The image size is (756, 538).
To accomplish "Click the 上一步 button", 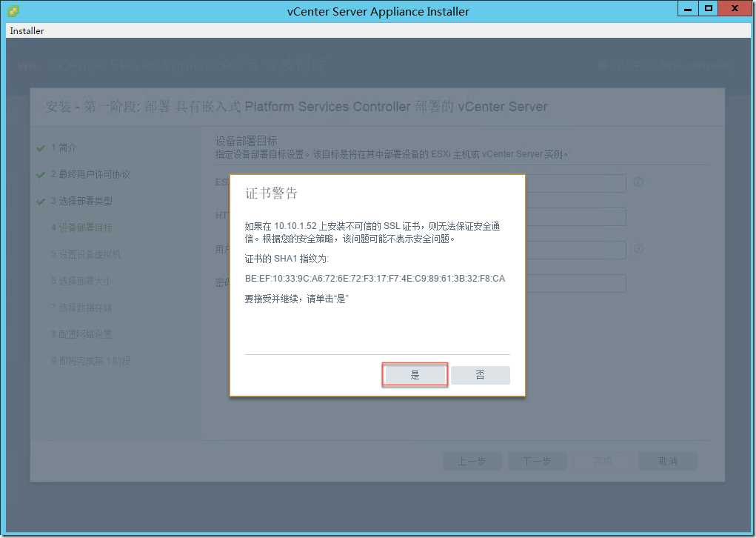I will pos(472,461).
